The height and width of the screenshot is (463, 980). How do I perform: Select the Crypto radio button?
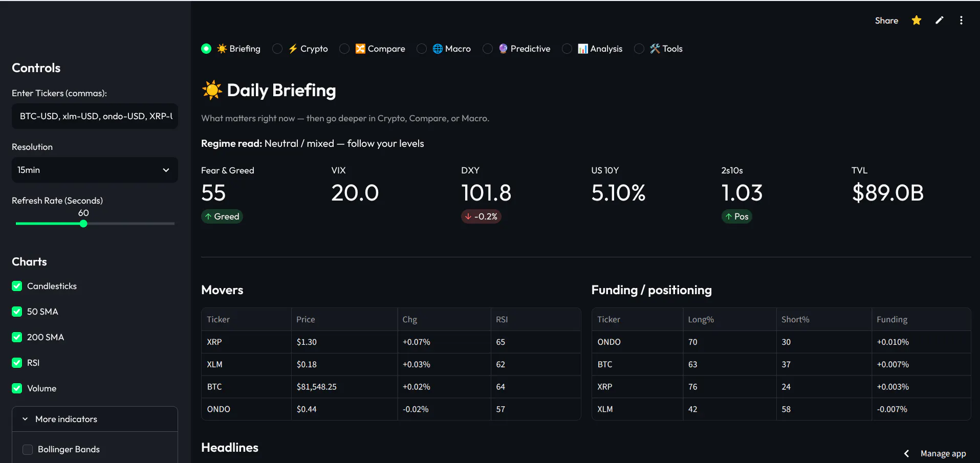pyautogui.click(x=277, y=49)
